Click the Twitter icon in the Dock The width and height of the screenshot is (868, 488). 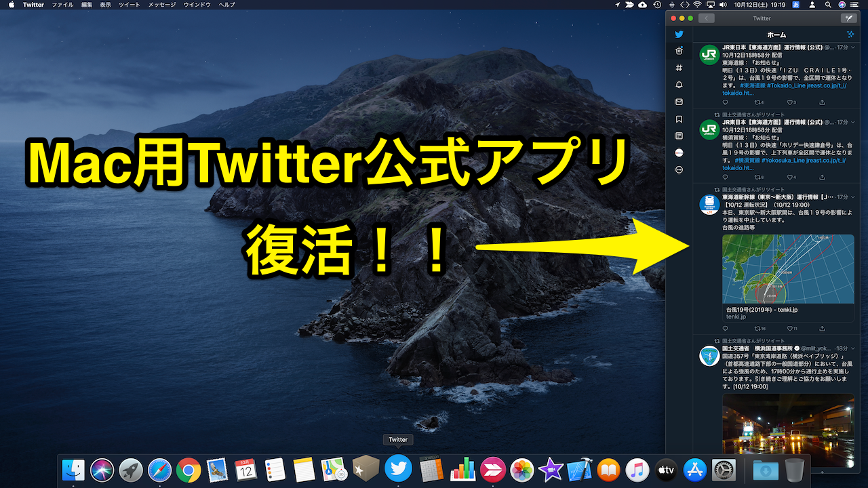(398, 468)
